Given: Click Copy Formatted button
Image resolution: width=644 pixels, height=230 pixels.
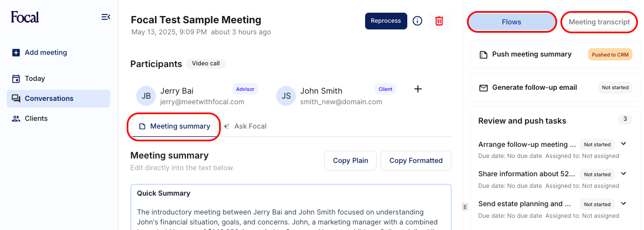Looking at the screenshot, I should pos(416,161).
